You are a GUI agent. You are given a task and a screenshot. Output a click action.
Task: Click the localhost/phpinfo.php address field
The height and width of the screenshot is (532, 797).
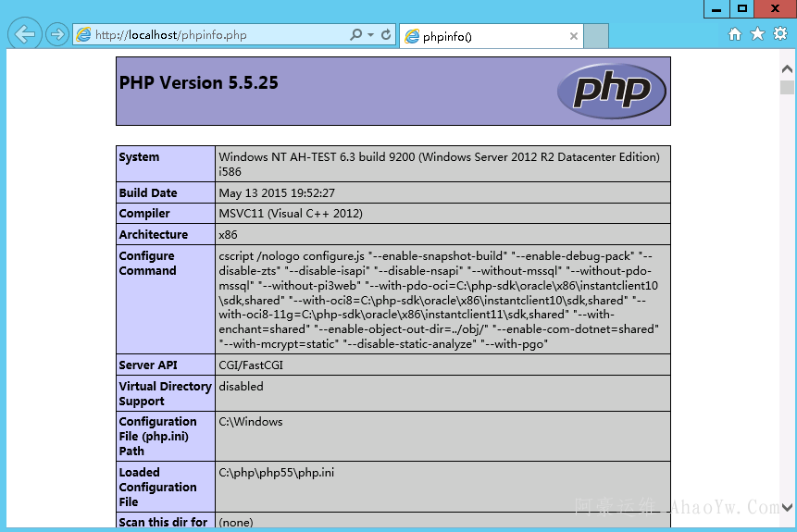[x=213, y=35]
